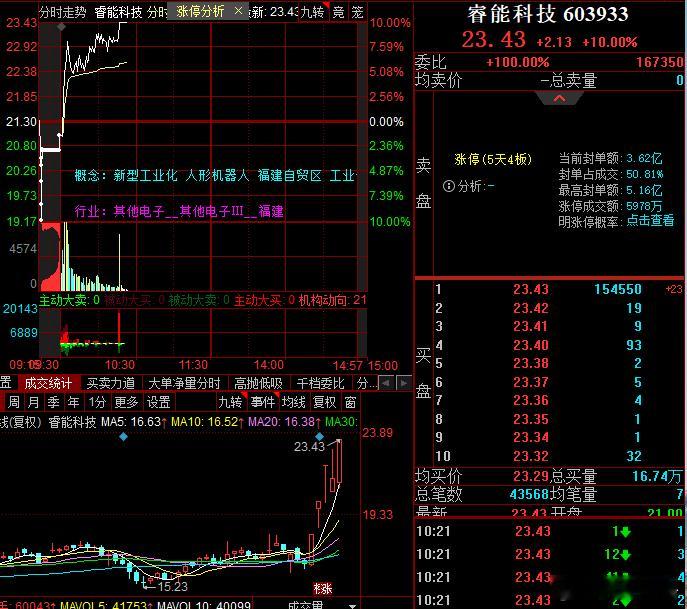The image size is (687, 609).
Task: Switch to the 买卖力道 tab
Action: point(110,383)
